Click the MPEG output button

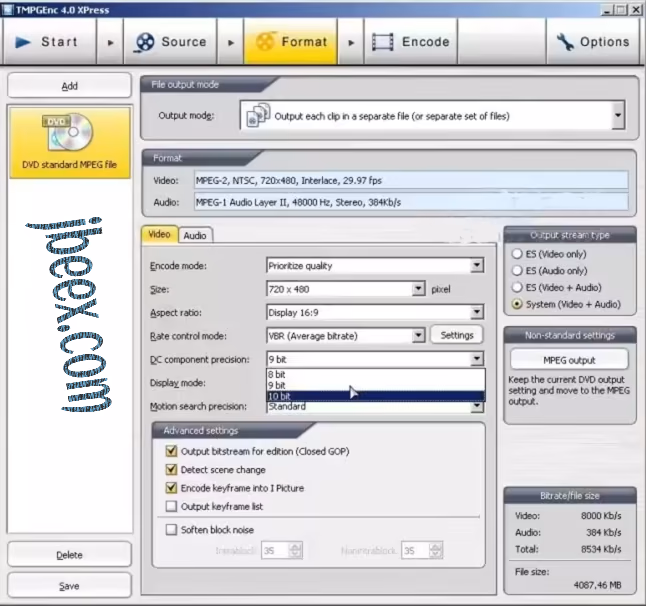(x=569, y=360)
